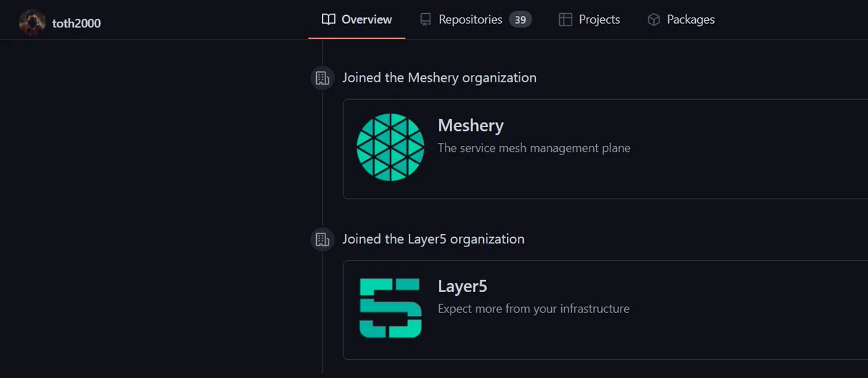This screenshot has width=868, height=378.
Task: Open the Packages tab
Action: click(681, 20)
